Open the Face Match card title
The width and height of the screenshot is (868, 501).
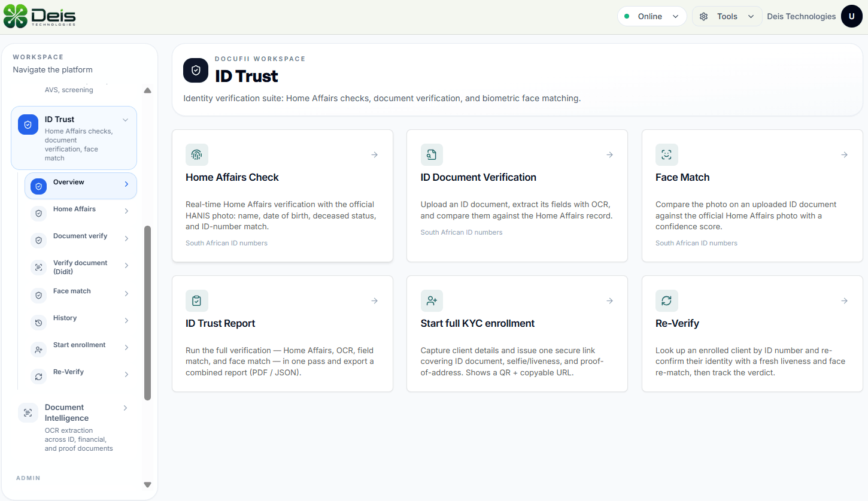click(x=682, y=177)
